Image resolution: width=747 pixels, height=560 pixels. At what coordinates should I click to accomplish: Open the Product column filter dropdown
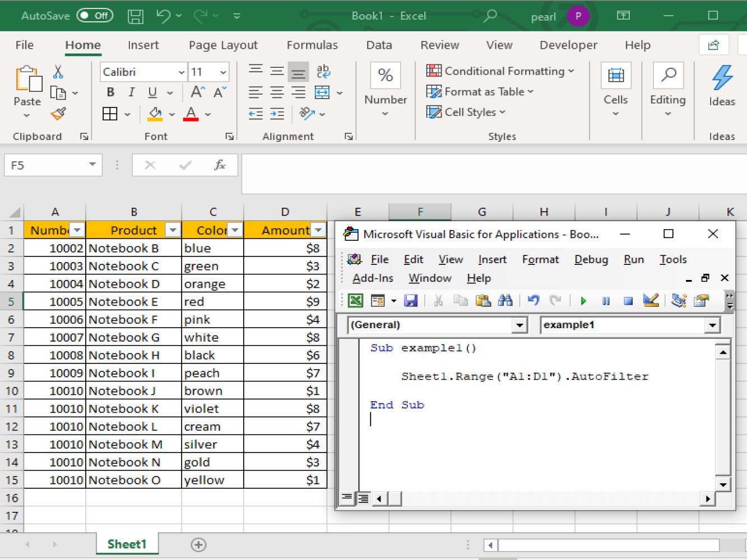coord(173,230)
